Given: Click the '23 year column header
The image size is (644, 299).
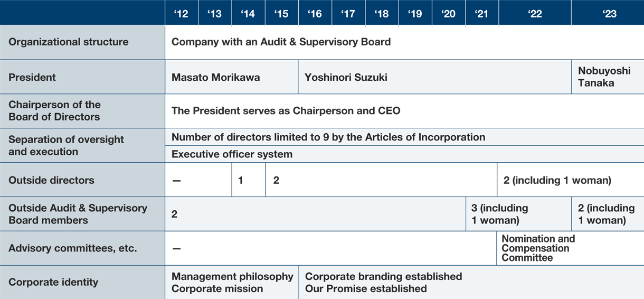Looking at the screenshot, I should tap(608, 13).
